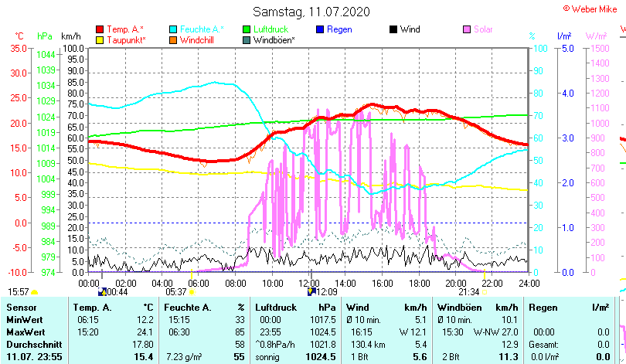Click the pink Solar legend swatch

(x=467, y=29)
